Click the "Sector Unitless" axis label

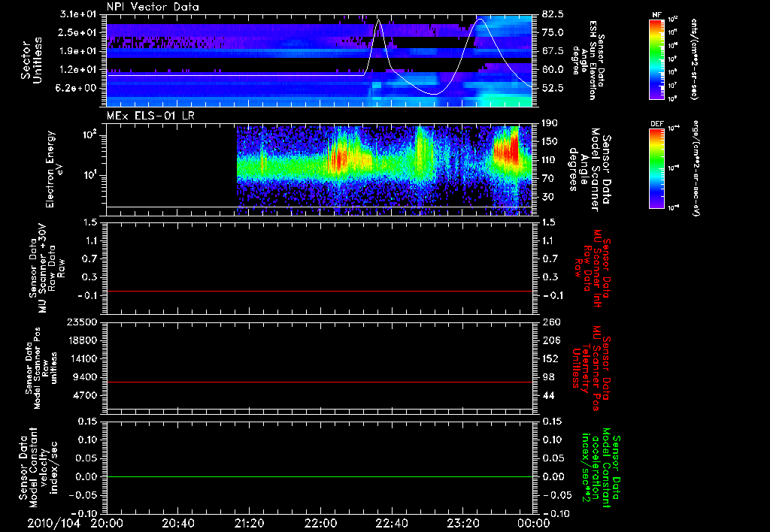coord(32,60)
